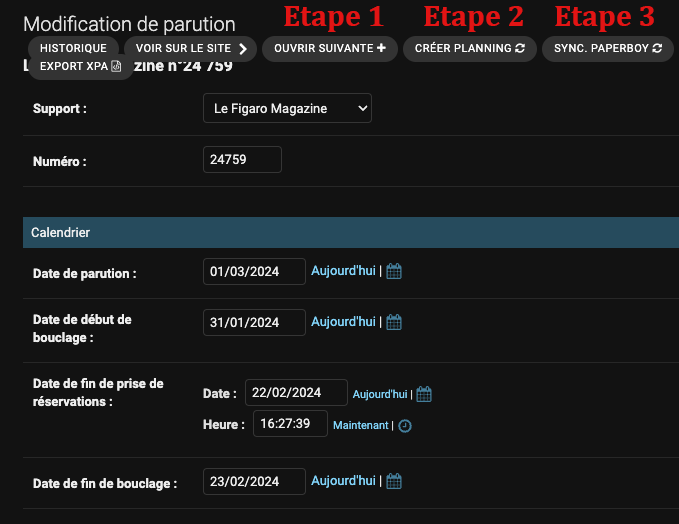This screenshot has height=524, width=679.
Task: Click Sync. Paperboy button
Action: tap(608, 49)
